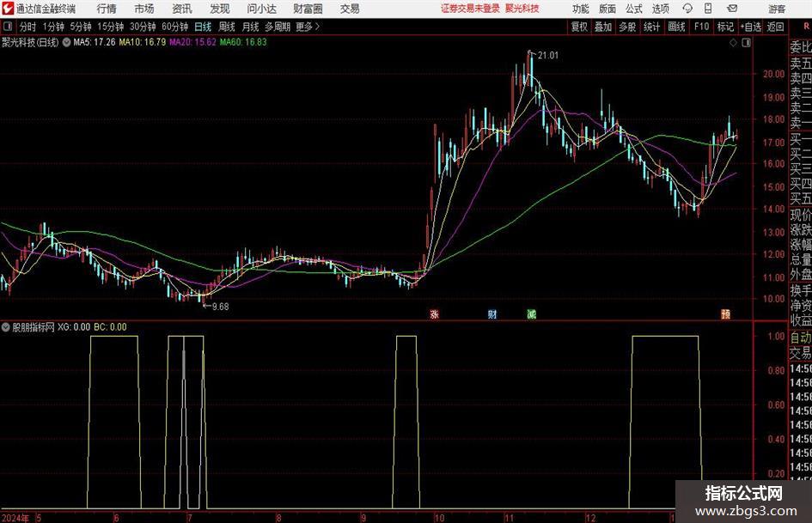Screen dimensions: 812x523
Task: Click the mobile phone icon
Action: 708,9
